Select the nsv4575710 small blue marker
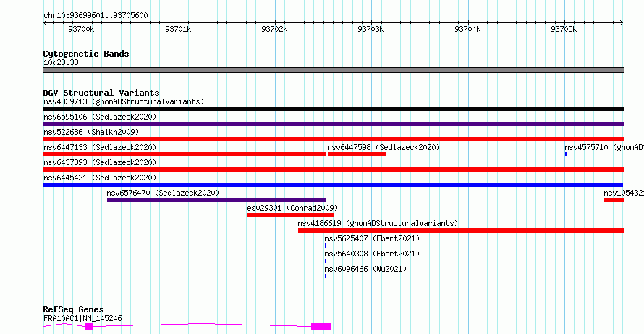Viewport: 644px width, 334px height. (566, 154)
